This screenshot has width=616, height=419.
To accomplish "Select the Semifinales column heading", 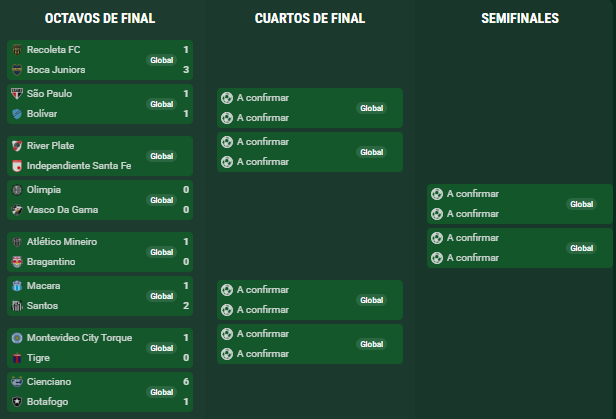I will pos(520,18).
